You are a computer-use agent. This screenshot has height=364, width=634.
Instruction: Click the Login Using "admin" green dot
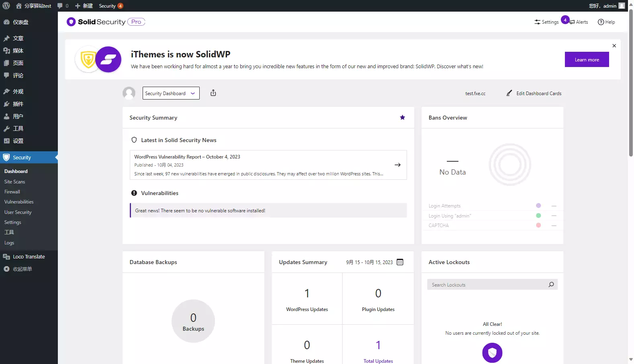pyautogui.click(x=538, y=216)
